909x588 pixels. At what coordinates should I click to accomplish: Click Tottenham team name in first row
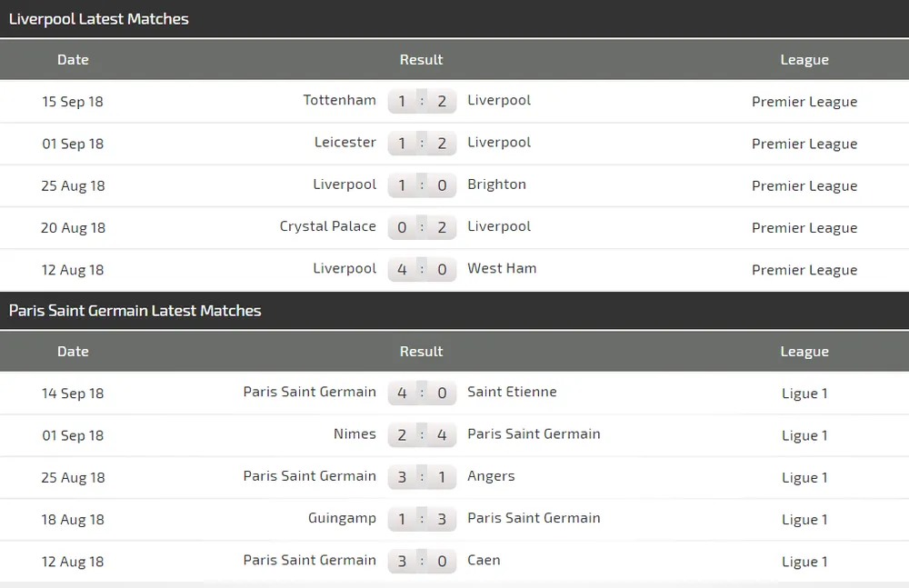pos(339,100)
